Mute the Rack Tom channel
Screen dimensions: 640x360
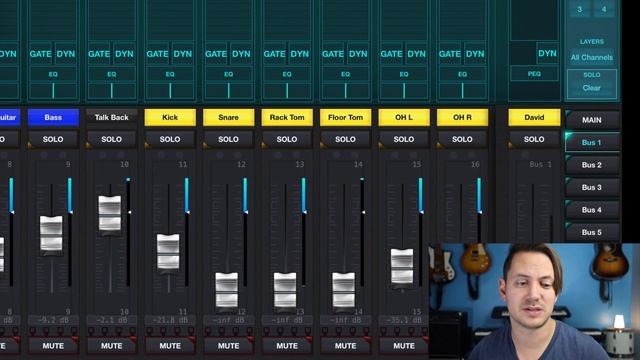pos(287,346)
